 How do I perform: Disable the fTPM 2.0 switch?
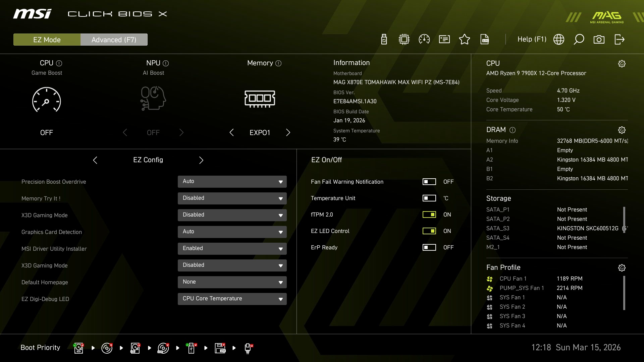pyautogui.click(x=429, y=215)
